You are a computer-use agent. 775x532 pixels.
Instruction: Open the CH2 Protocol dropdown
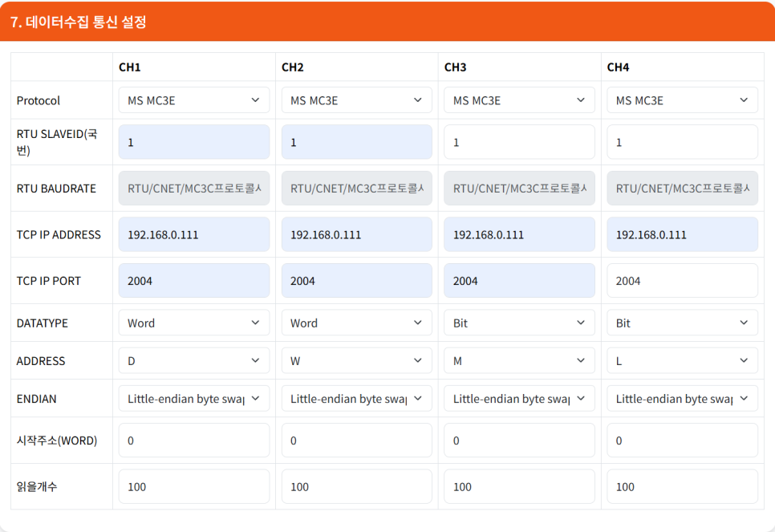(356, 99)
